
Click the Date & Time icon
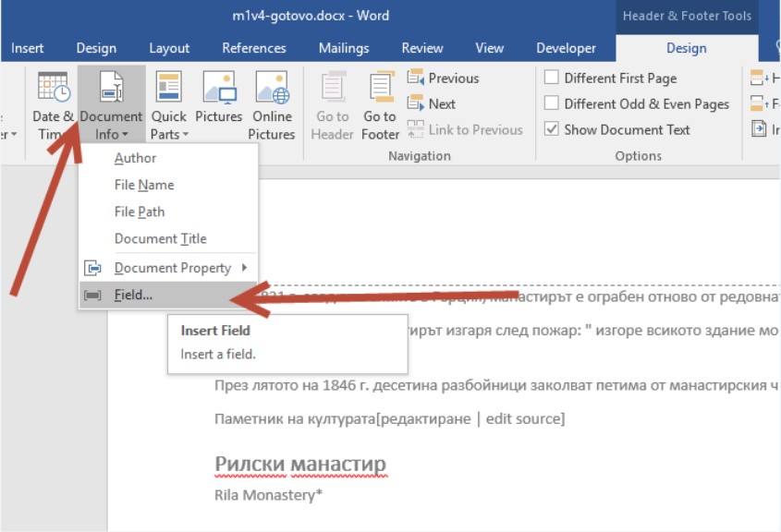(x=52, y=88)
